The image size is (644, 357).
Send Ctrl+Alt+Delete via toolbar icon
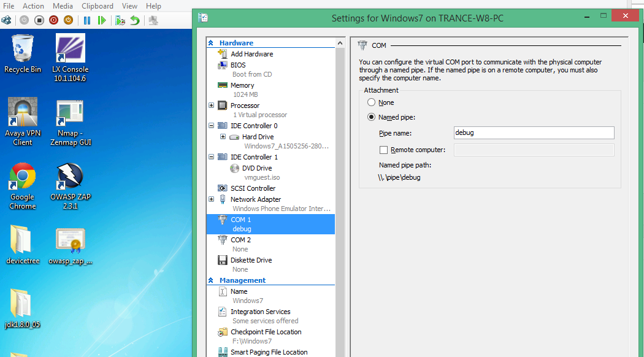coord(7,20)
